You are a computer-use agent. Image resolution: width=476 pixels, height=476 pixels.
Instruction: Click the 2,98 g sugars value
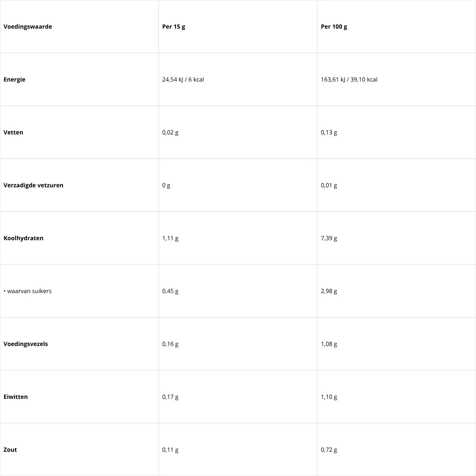click(329, 291)
